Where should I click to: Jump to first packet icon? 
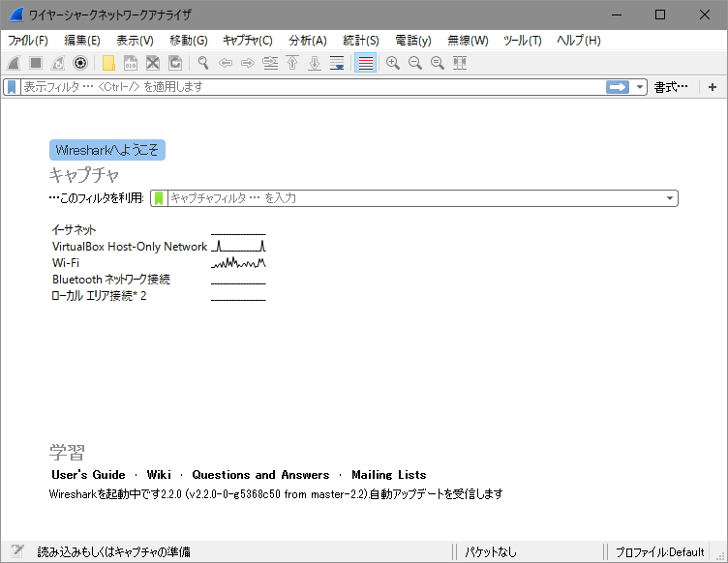(292, 63)
